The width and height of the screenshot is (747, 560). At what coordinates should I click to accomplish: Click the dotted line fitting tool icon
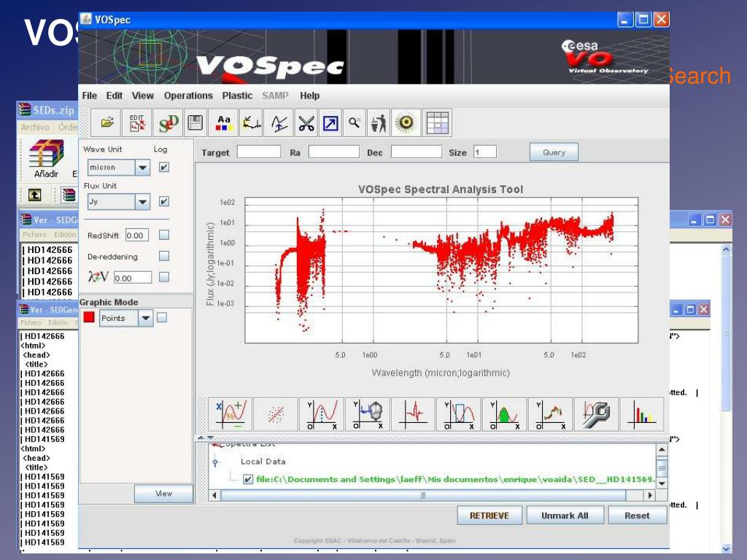tap(276, 414)
